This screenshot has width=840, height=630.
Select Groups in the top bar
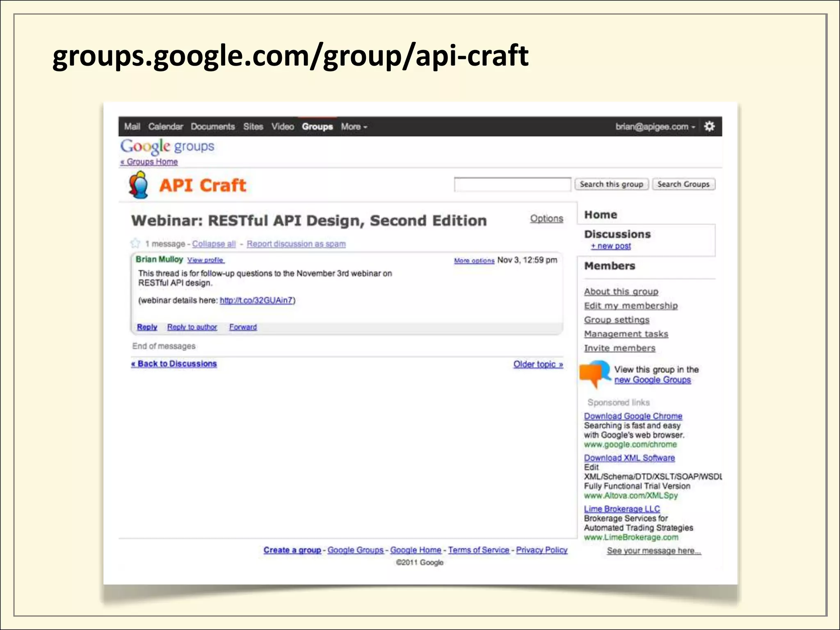[317, 127]
